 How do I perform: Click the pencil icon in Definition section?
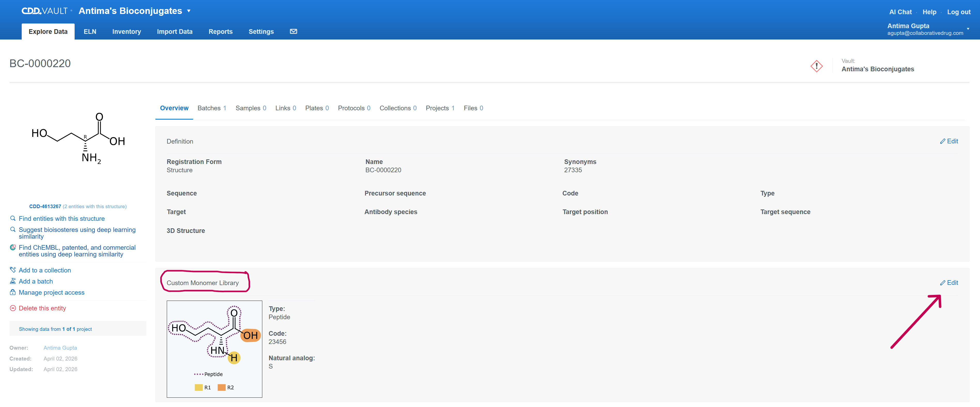942,141
